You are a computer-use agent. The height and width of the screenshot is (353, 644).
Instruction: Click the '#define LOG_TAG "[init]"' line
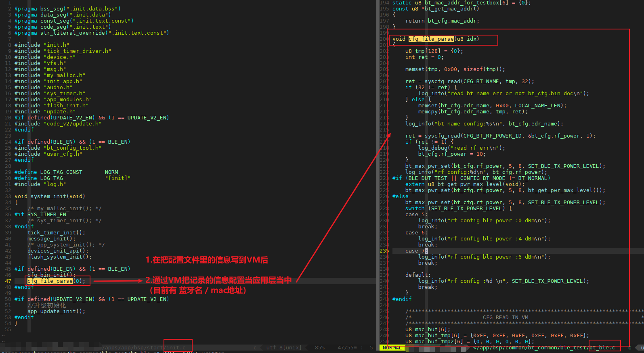72,178
